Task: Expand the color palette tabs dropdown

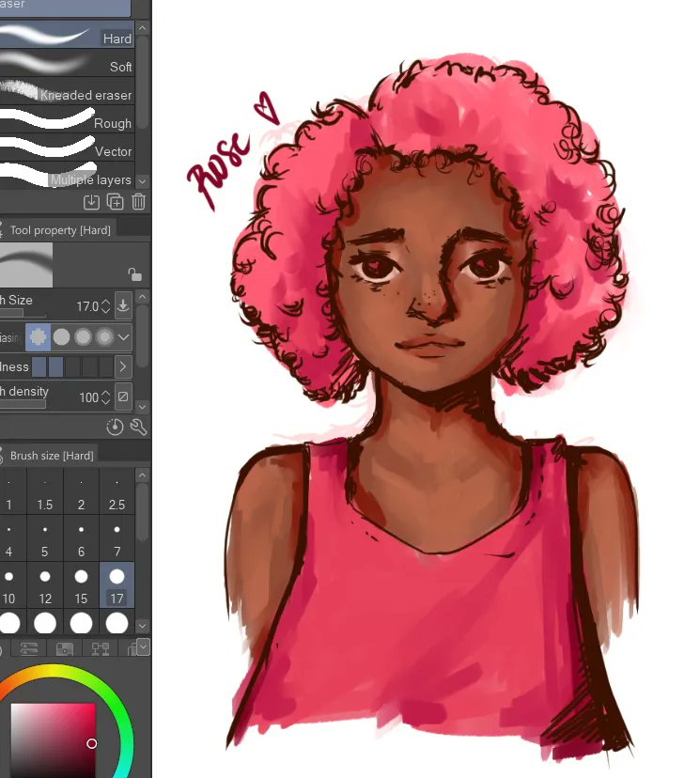Action: (x=143, y=647)
